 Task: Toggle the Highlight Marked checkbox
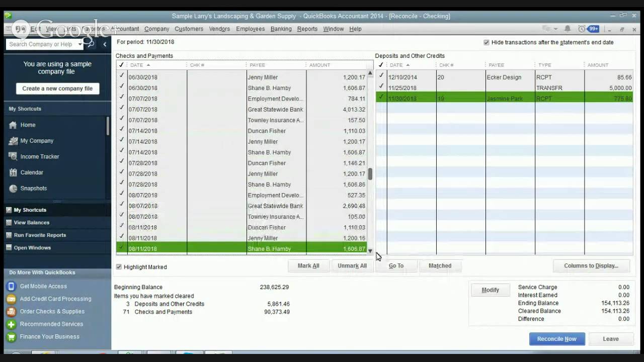tap(119, 267)
